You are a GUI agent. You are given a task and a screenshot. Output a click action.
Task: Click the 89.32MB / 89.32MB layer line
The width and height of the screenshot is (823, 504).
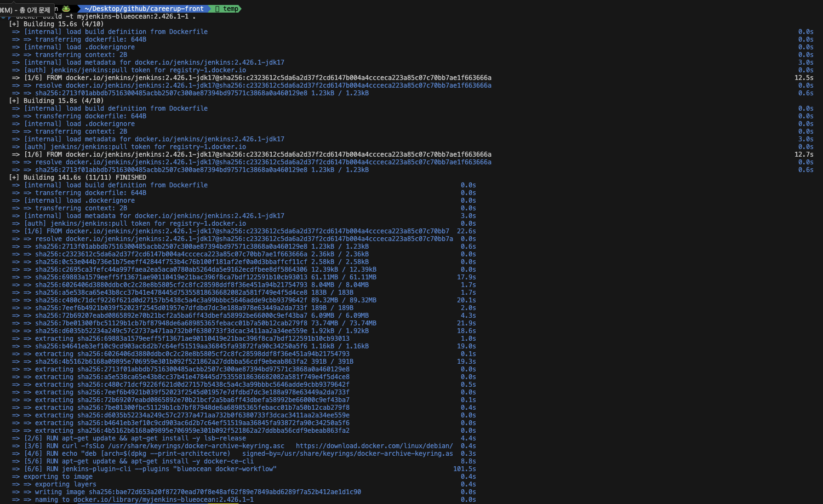(x=194, y=300)
